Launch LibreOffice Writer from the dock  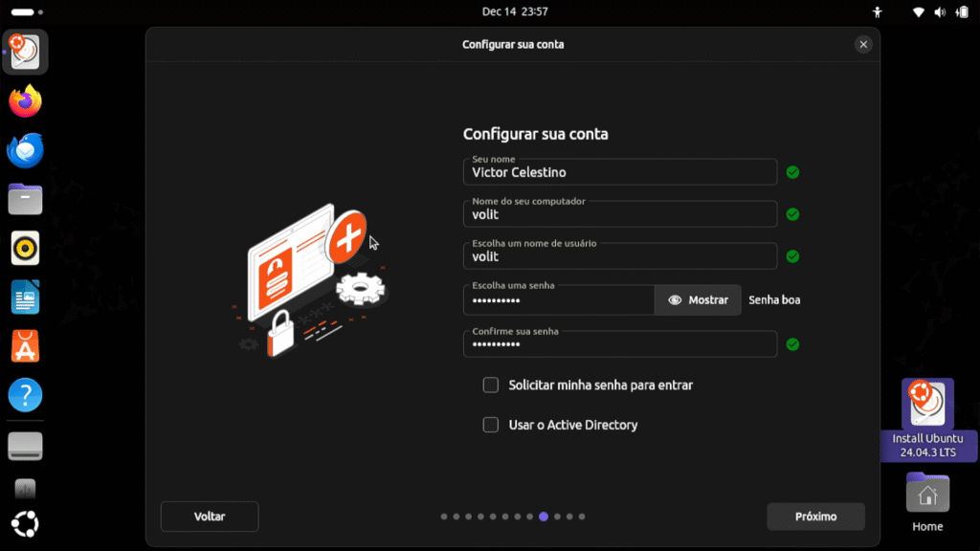point(26,298)
